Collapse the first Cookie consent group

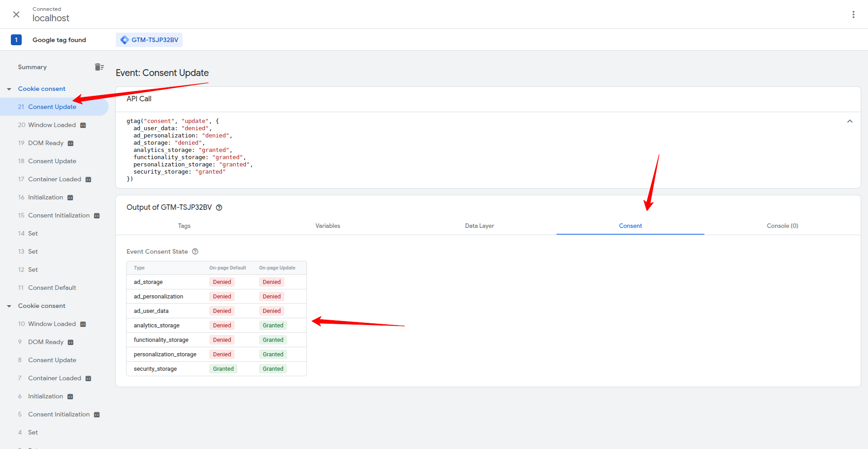[x=9, y=89]
